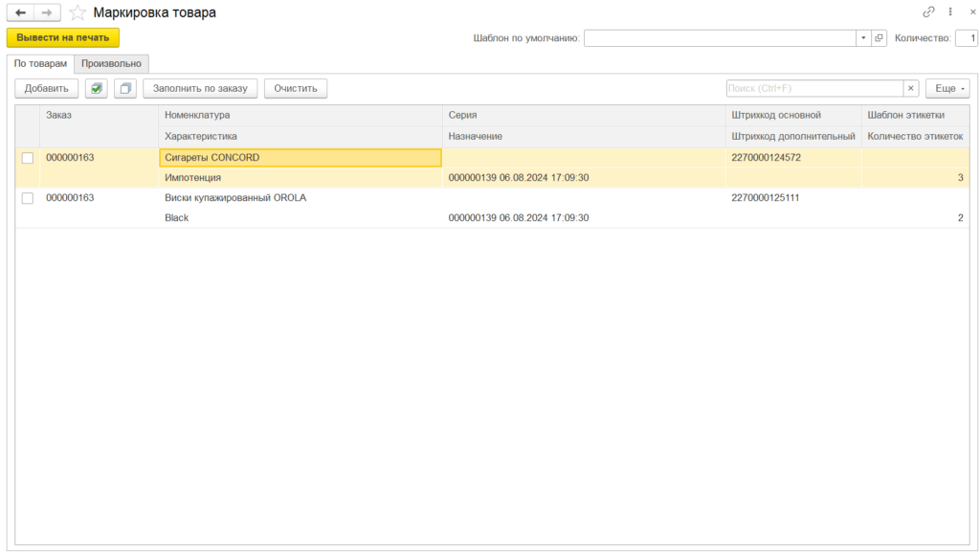Click into the Поиск search field

click(x=813, y=88)
